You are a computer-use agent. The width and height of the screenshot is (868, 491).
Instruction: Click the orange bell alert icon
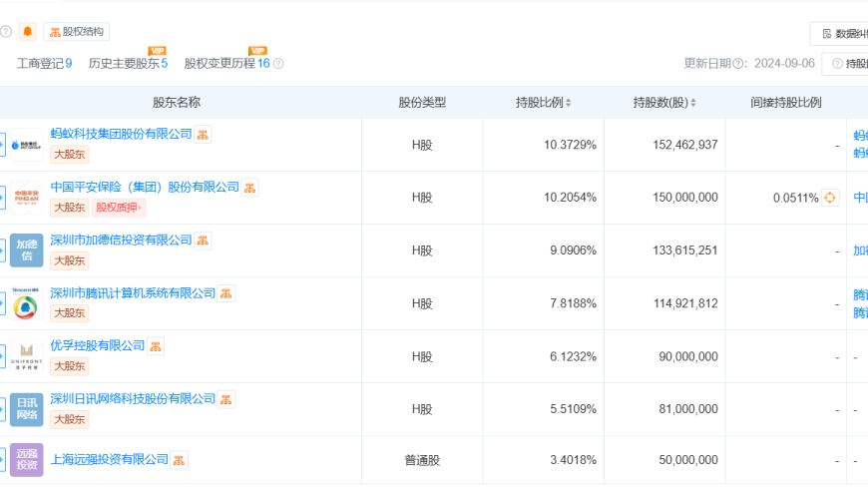(28, 32)
